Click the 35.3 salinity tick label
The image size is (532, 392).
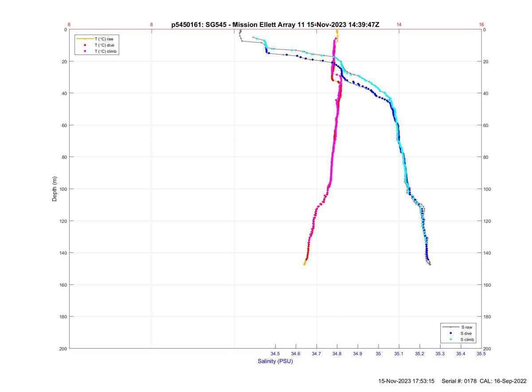pos(440,353)
